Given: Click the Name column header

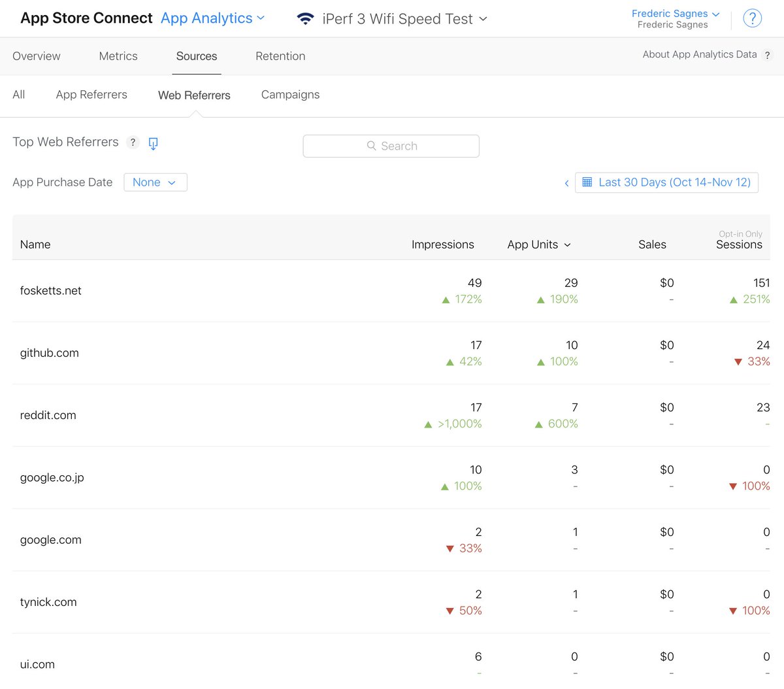Looking at the screenshot, I should tap(35, 244).
